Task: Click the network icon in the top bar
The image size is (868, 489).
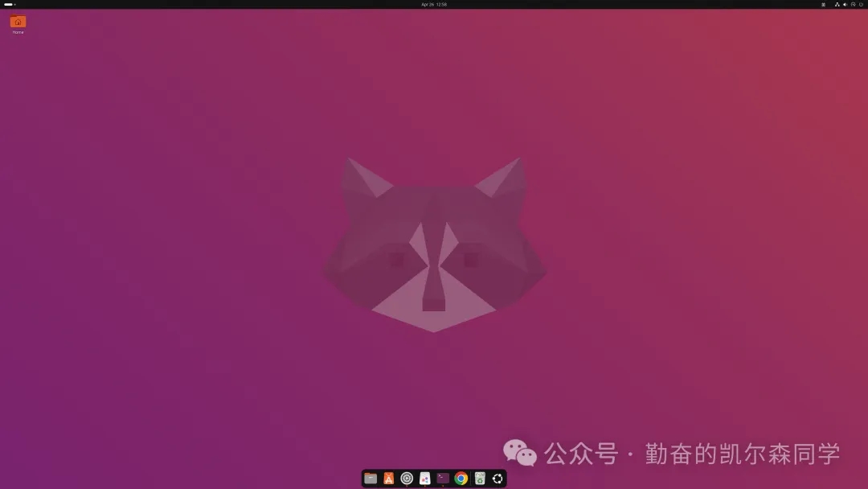Action: [x=837, y=4]
